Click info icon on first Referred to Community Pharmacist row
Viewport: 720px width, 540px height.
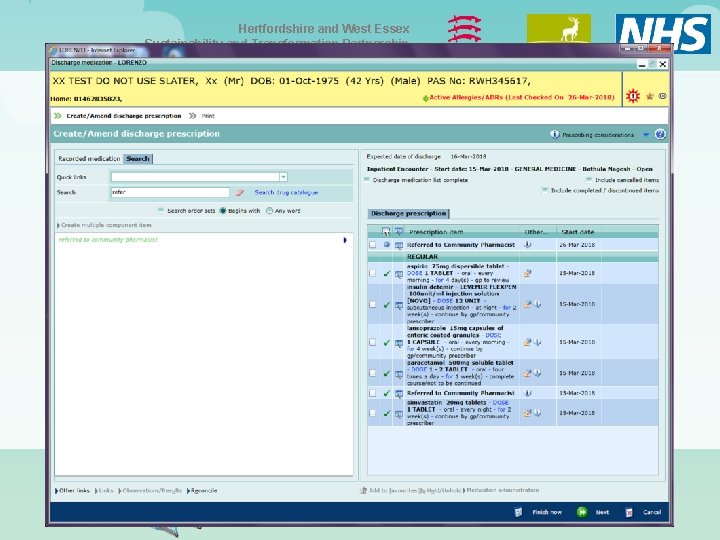coord(528,245)
